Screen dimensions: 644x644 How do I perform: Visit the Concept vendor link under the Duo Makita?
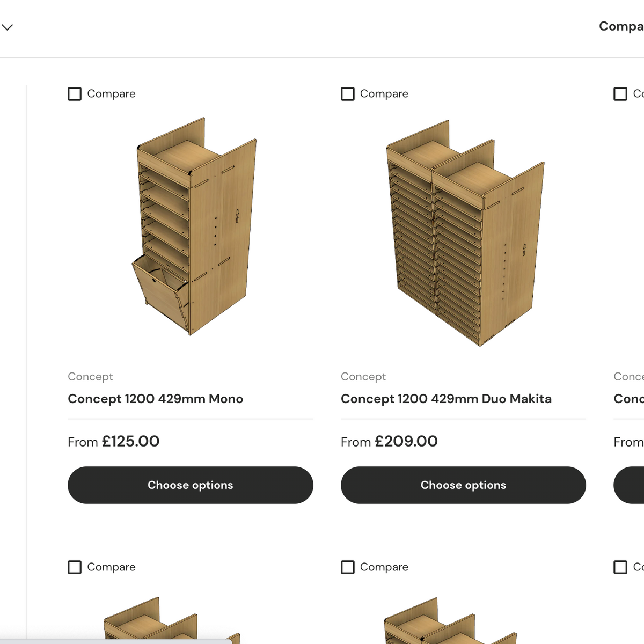point(363,377)
